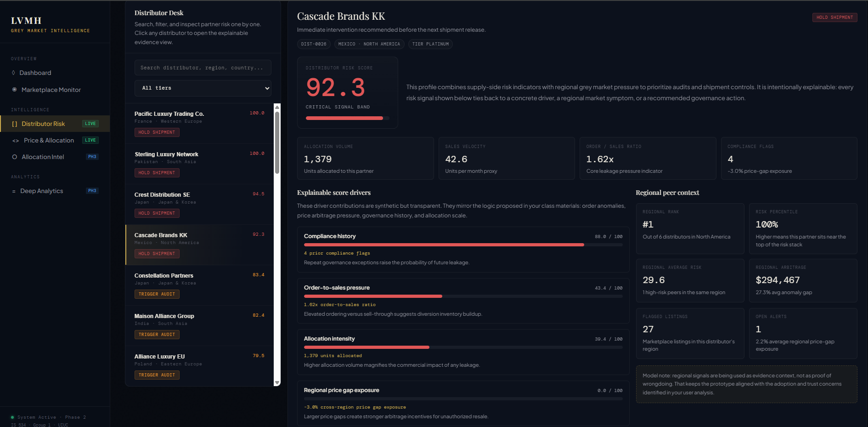Image resolution: width=868 pixels, height=427 pixels.
Task: Click the MEXICO · NORTH AMERICA tag
Action: click(369, 44)
